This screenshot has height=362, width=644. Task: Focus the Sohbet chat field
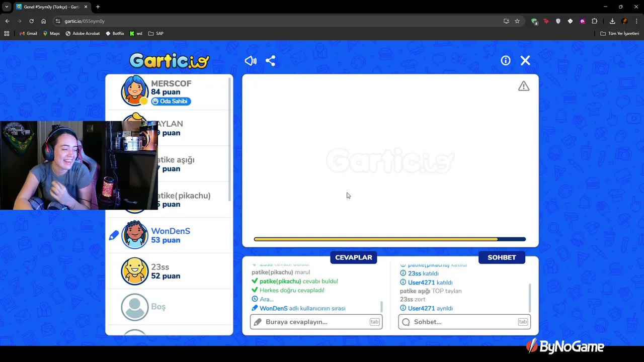pyautogui.click(x=464, y=322)
